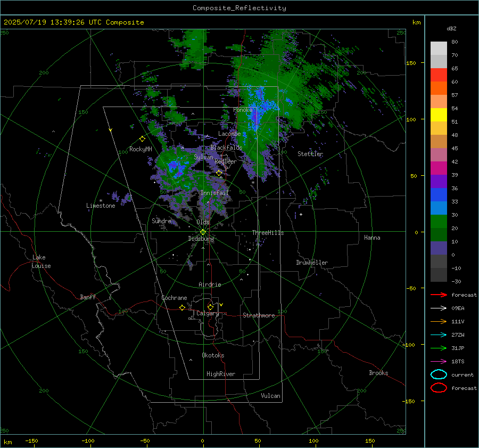This screenshot has height=448, width=479.
Task: Select the white 09EA arrow icon
Action: [x=439, y=308]
